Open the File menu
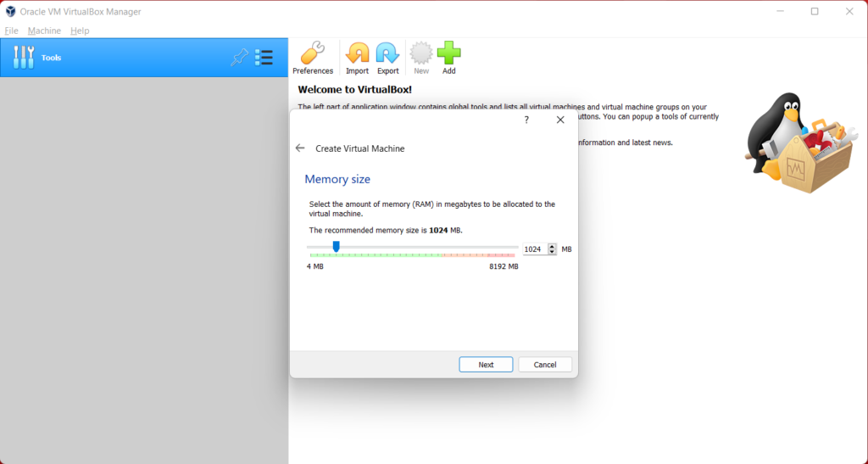The height and width of the screenshot is (464, 868). click(x=11, y=31)
